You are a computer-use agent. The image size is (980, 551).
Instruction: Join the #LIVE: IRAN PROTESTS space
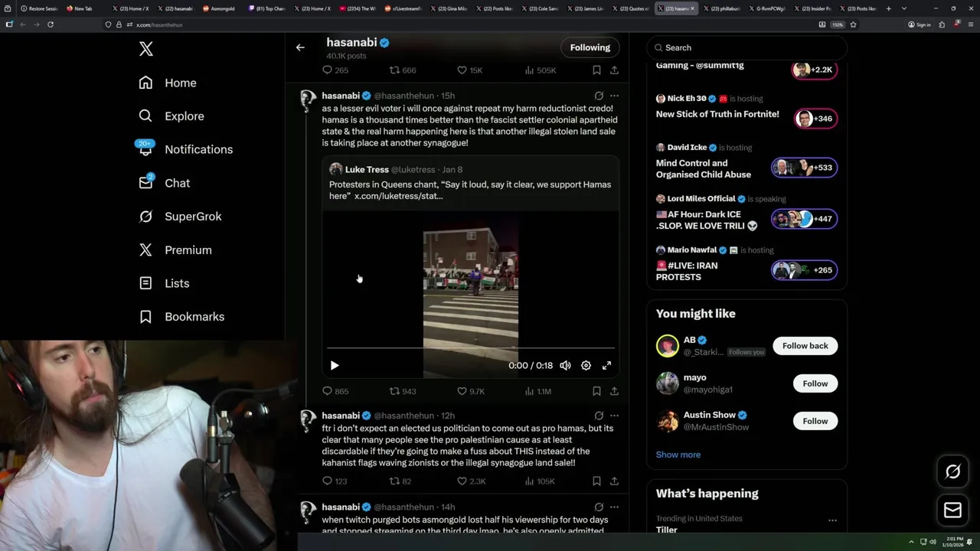click(x=804, y=270)
